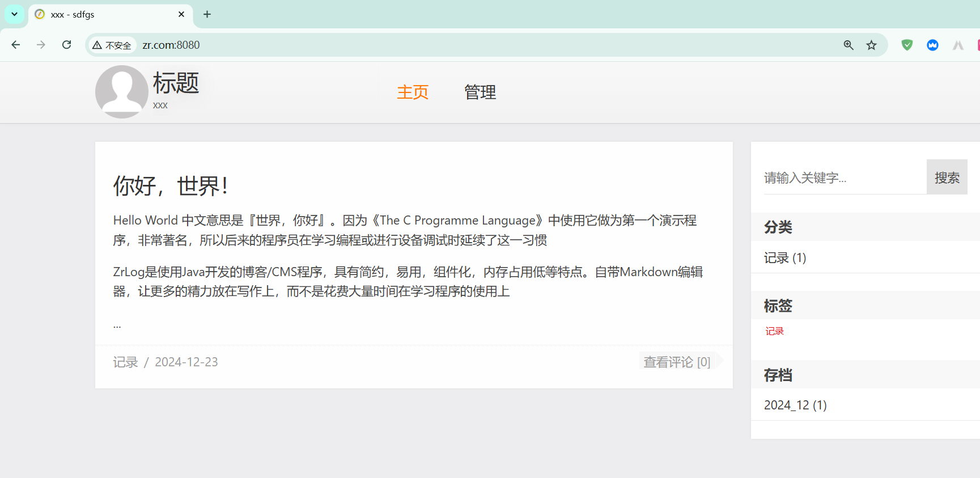Select the xxx - sdfgs browser tab

tap(111, 15)
